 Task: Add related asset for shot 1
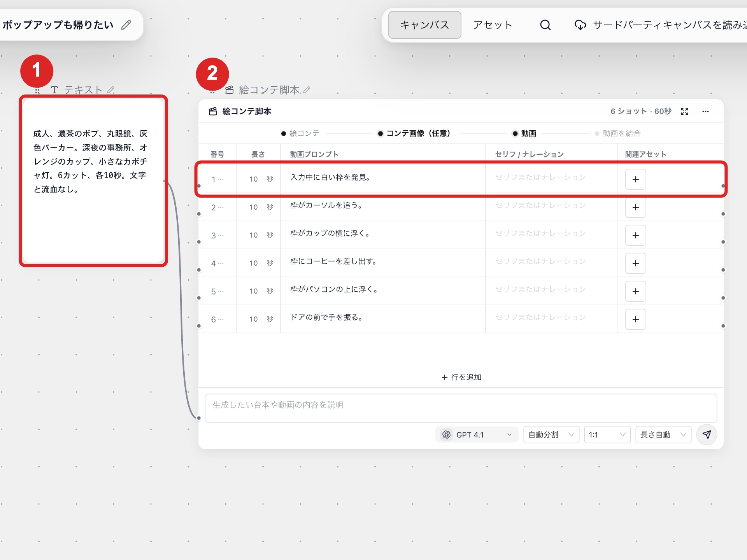(635, 179)
